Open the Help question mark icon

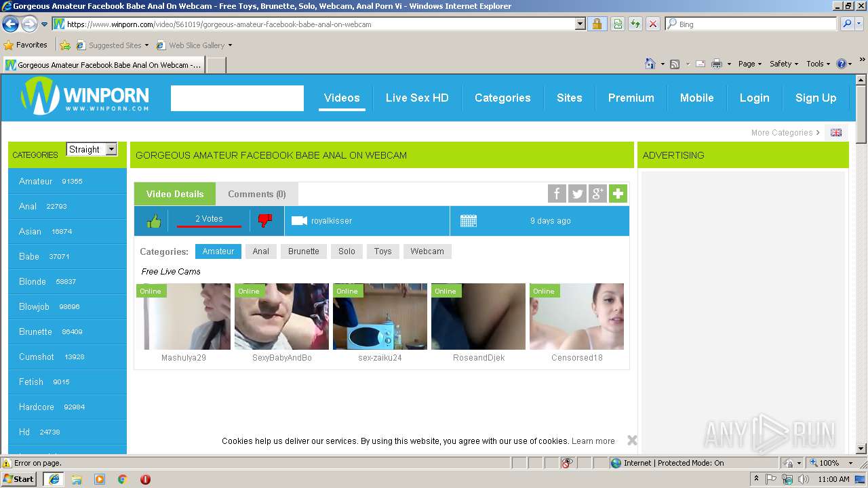842,64
